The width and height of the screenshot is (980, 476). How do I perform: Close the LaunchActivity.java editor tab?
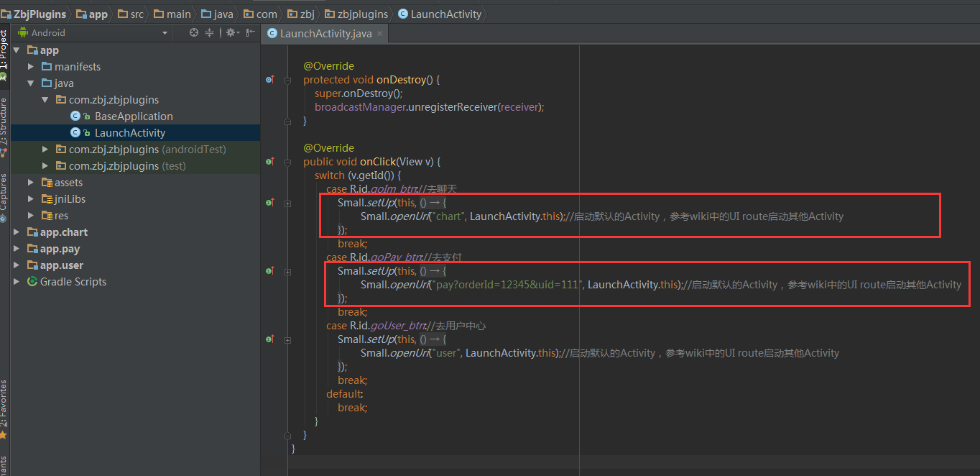379,33
